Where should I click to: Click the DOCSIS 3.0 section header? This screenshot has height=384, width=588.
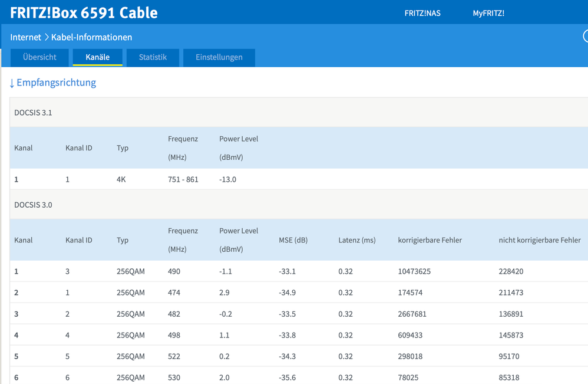click(33, 205)
